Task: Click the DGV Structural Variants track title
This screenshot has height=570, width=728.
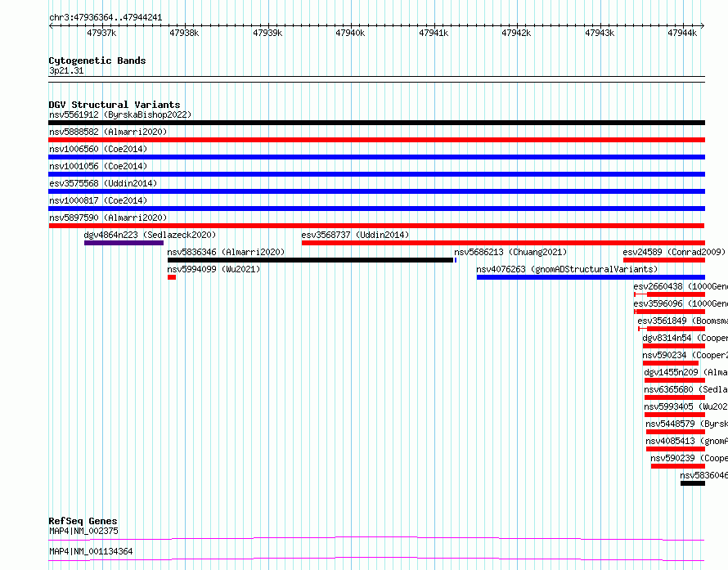Action: click(115, 105)
